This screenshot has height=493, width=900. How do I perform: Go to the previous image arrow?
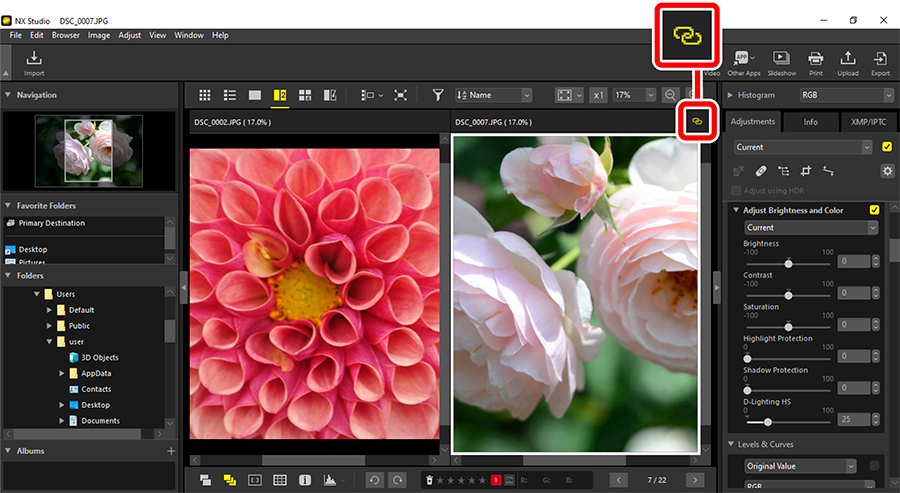pyautogui.click(x=618, y=480)
